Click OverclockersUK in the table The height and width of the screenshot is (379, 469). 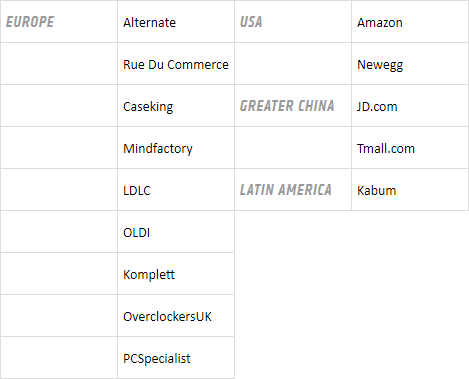(x=167, y=317)
